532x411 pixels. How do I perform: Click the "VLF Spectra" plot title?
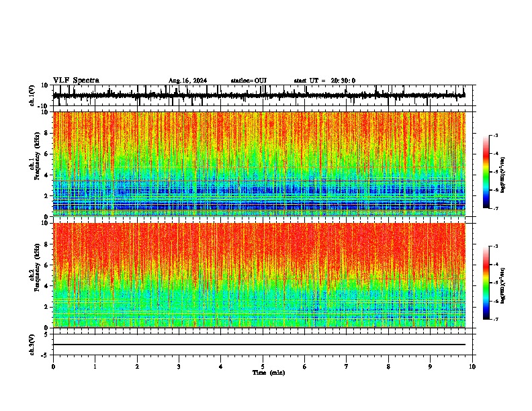(x=76, y=81)
